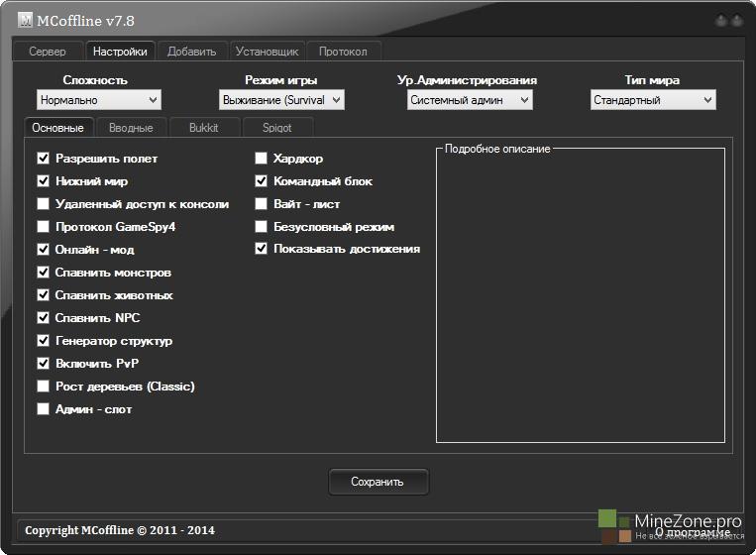This screenshot has height=555, width=756.
Task: Check the Админ - слот box
Action: click(44, 409)
